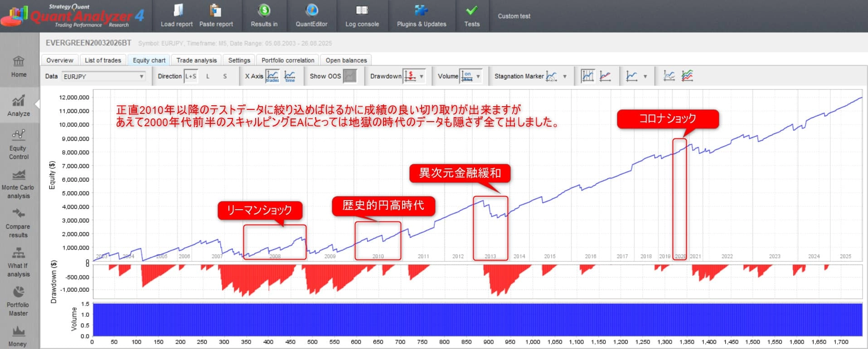Open the Results in menu icon
The height and width of the screenshot is (349, 868).
pos(264,10)
